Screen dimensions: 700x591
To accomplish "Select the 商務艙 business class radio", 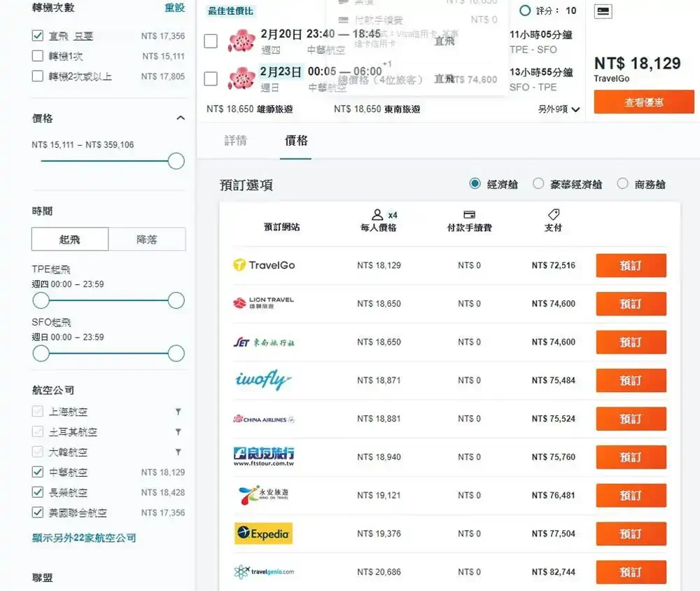I will pyautogui.click(x=622, y=183).
